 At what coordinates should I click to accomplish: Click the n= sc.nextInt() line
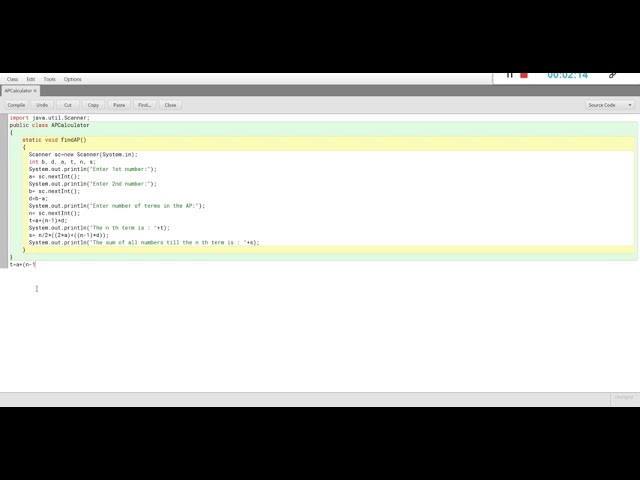pyautogui.click(x=54, y=213)
